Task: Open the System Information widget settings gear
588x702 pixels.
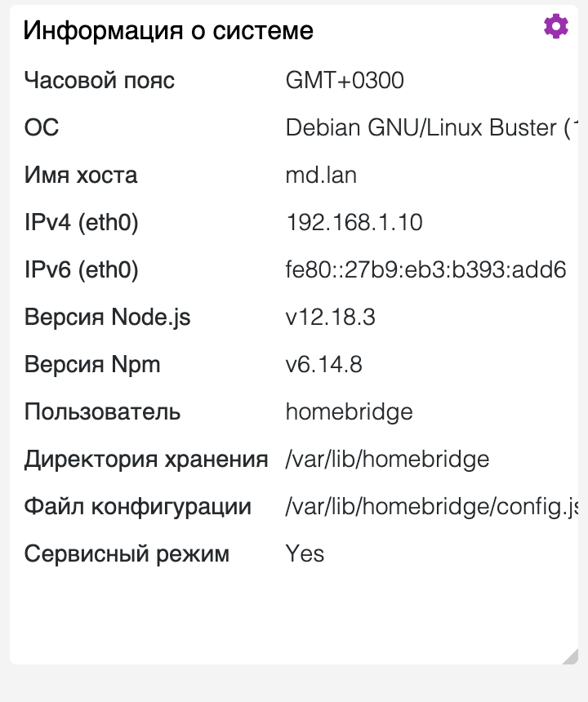Action: [556, 25]
